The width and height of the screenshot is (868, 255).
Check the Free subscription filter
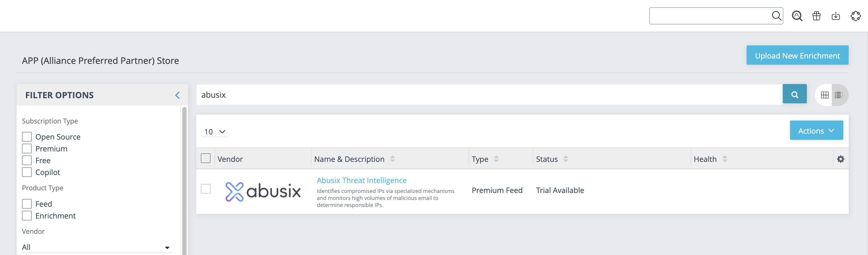click(27, 160)
